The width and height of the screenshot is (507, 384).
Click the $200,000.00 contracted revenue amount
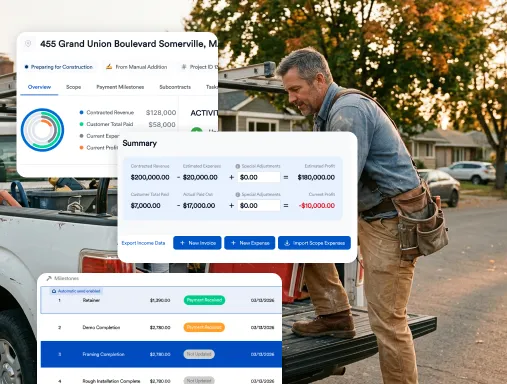tap(150, 177)
